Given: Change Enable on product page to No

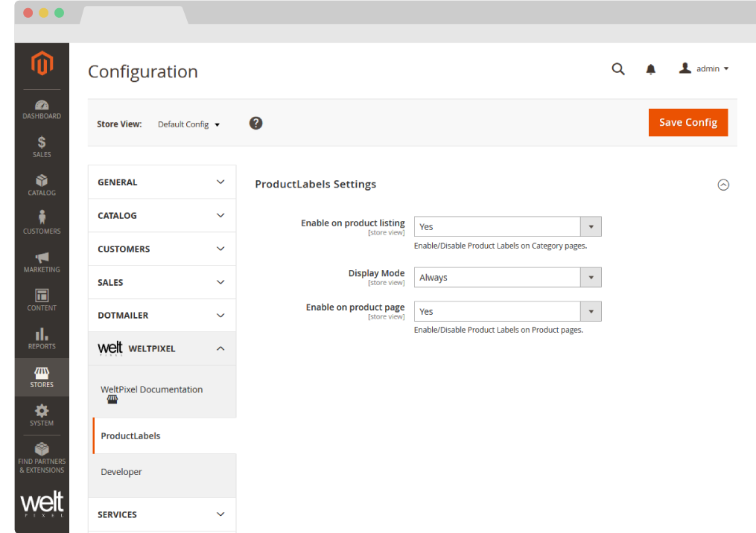Looking at the screenshot, I should pyautogui.click(x=507, y=311).
